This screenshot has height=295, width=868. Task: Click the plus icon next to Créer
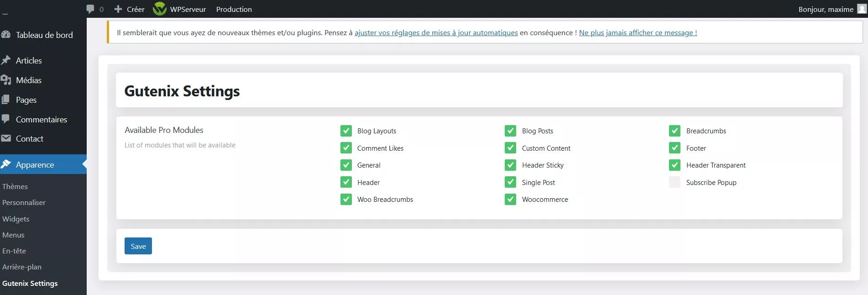click(118, 9)
